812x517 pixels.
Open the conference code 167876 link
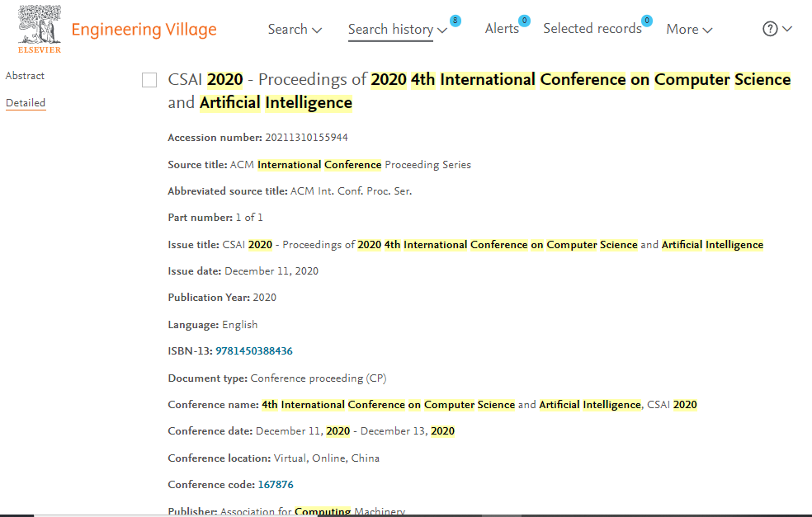click(x=276, y=484)
